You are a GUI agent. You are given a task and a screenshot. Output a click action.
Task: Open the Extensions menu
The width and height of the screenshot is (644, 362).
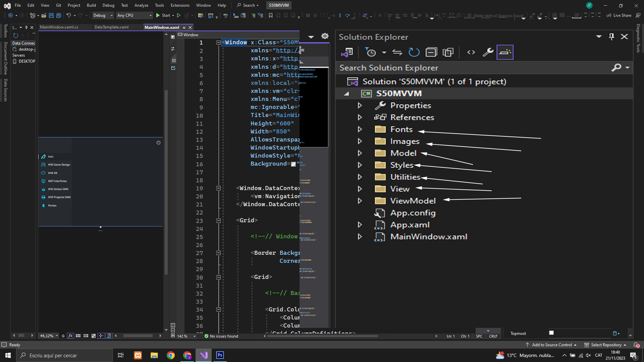click(180, 5)
